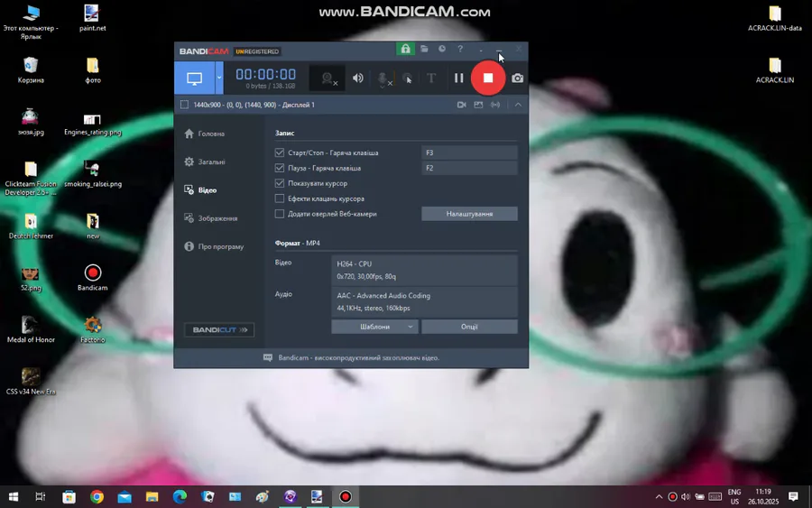Show hidden system tray icons
Viewport: 812px width, 508px height.
(659, 497)
